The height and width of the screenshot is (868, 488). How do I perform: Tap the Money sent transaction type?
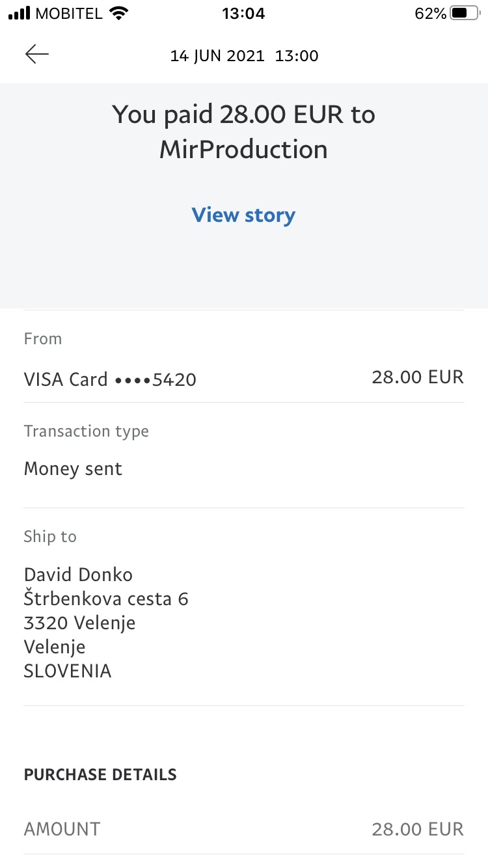tap(73, 469)
